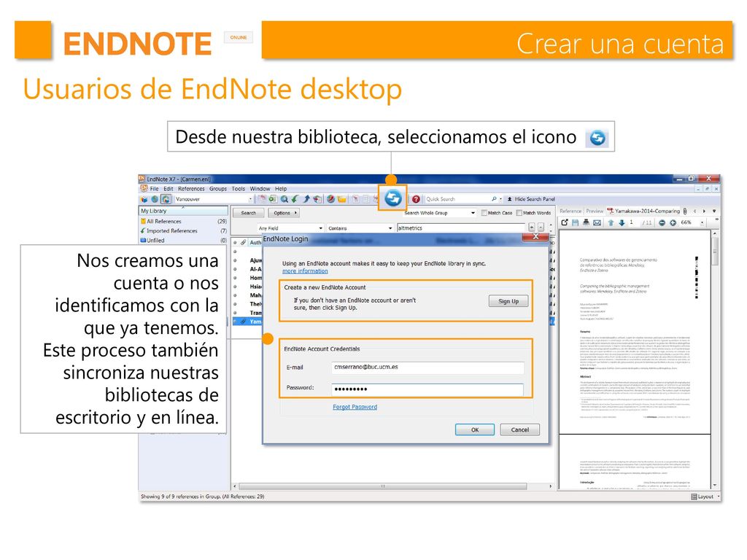This screenshot has width=747, height=560.
Task: Click the Forgot Password link
Action: pyautogui.click(x=355, y=407)
